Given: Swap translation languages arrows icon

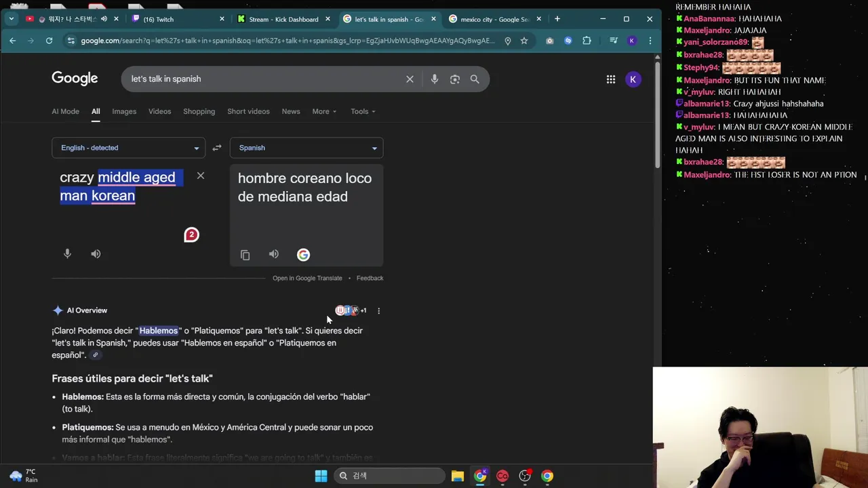Looking at the screenshot, I should (x=217, y=148).
